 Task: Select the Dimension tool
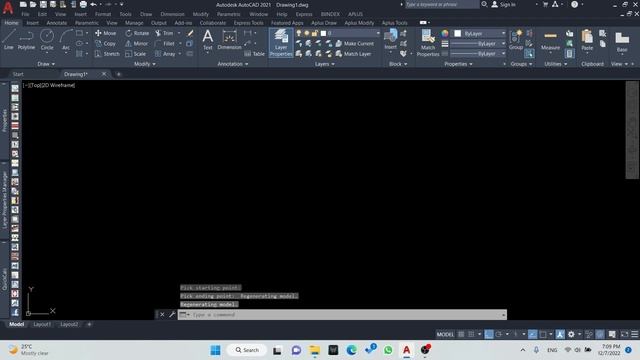[229, 40]
